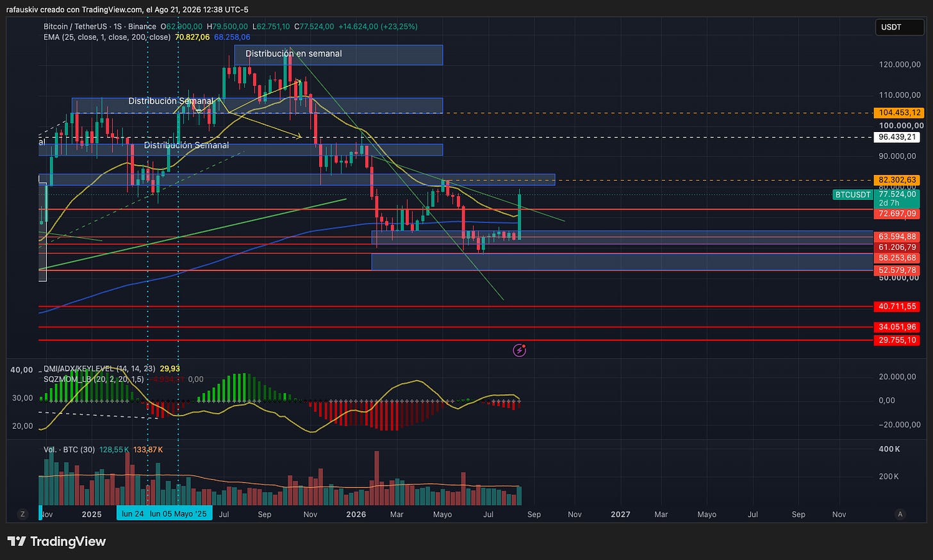
Task: Click the 2025 label on the time axis
Action: point(92,515)
